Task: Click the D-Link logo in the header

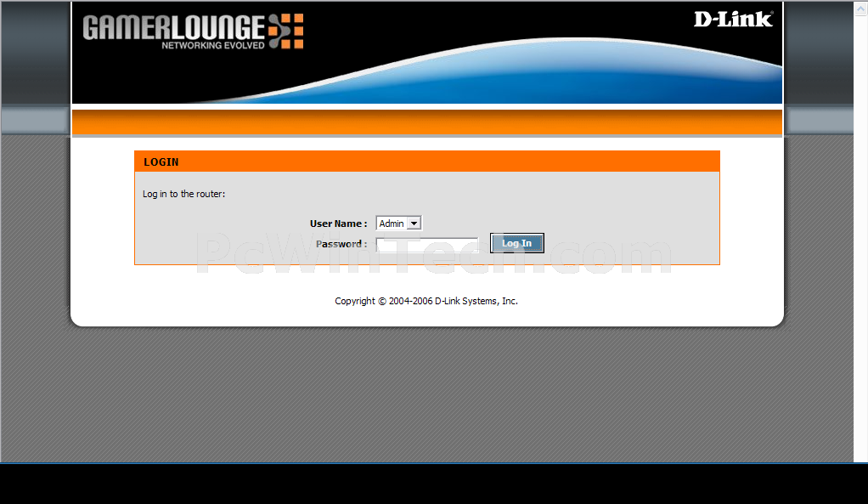Action: pyautogui.click(x=734, y=20)
